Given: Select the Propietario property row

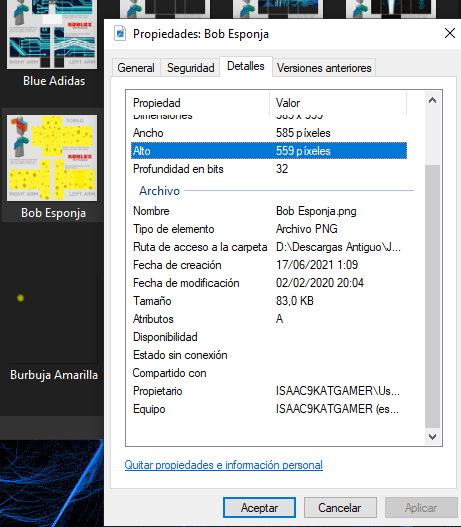Looking at the screenshot, I should coord(269,391).
